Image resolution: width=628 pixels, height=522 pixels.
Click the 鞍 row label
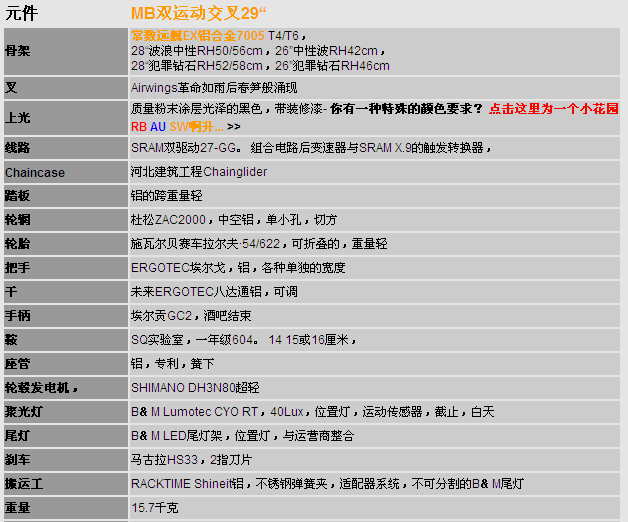click(11, 340)
